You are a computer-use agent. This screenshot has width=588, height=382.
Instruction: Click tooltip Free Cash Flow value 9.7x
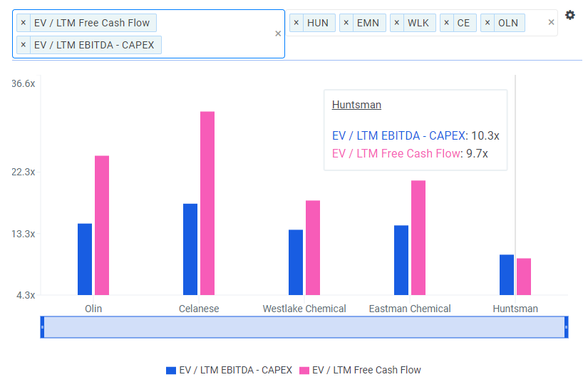(477, 154)
